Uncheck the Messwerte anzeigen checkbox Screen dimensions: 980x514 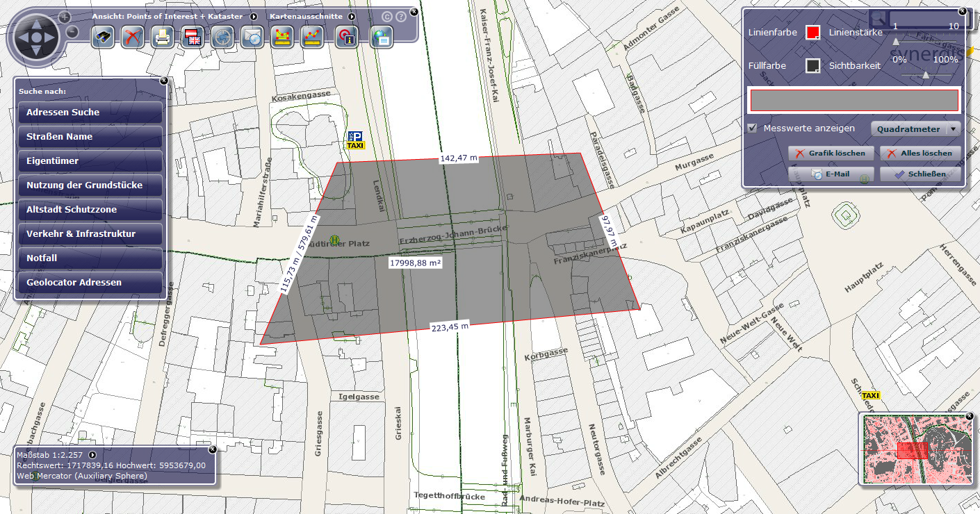752,128
